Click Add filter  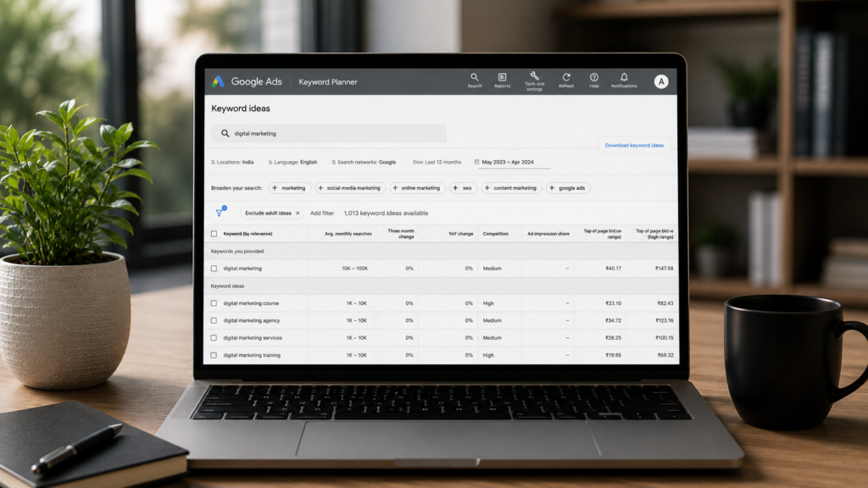click(321, 213)
